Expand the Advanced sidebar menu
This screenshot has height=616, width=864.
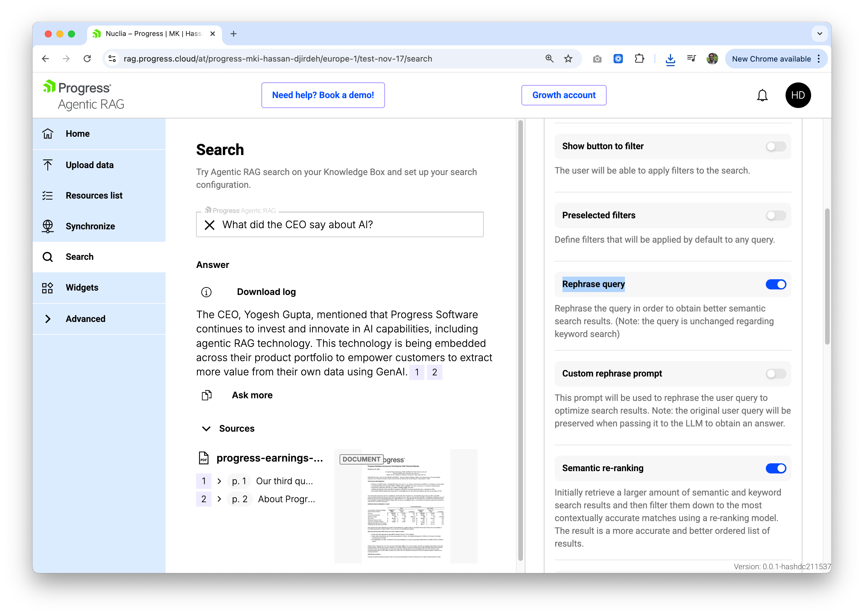pyautogui.click(x=85, y=319)
